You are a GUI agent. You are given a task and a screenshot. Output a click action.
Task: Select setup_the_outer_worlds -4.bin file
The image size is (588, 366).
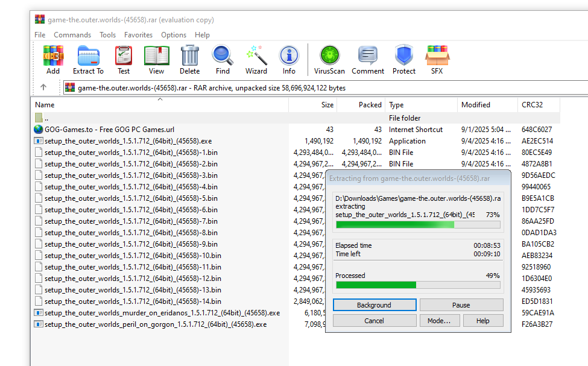point(131,187)
